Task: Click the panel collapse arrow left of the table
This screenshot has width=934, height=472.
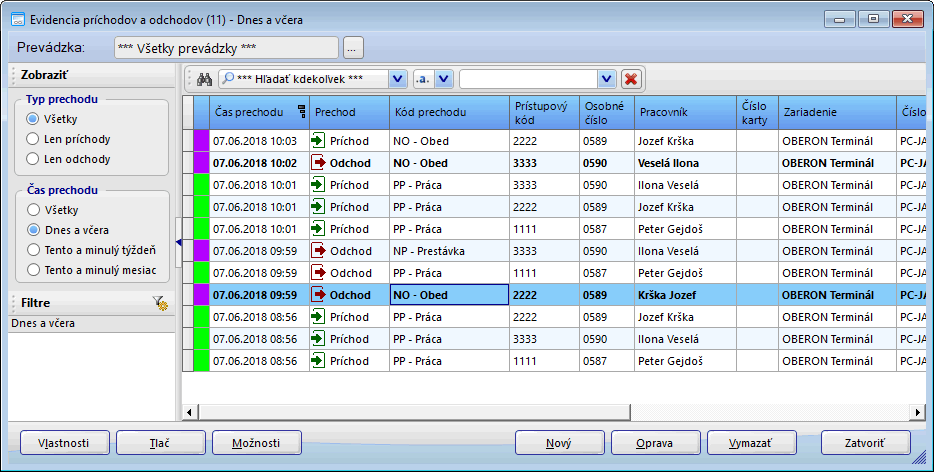Action: point(178,242)
